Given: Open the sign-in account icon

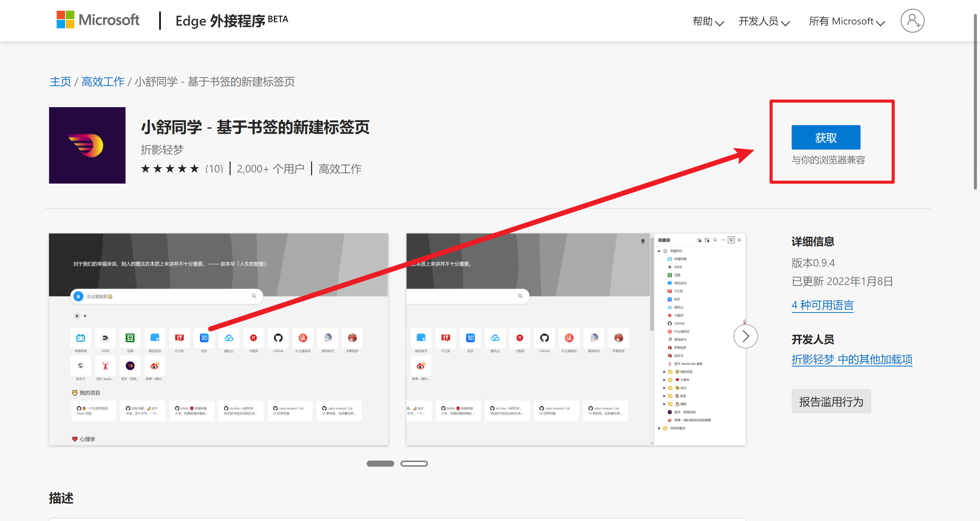Looking at the screenshot, I should click(912, 21).
